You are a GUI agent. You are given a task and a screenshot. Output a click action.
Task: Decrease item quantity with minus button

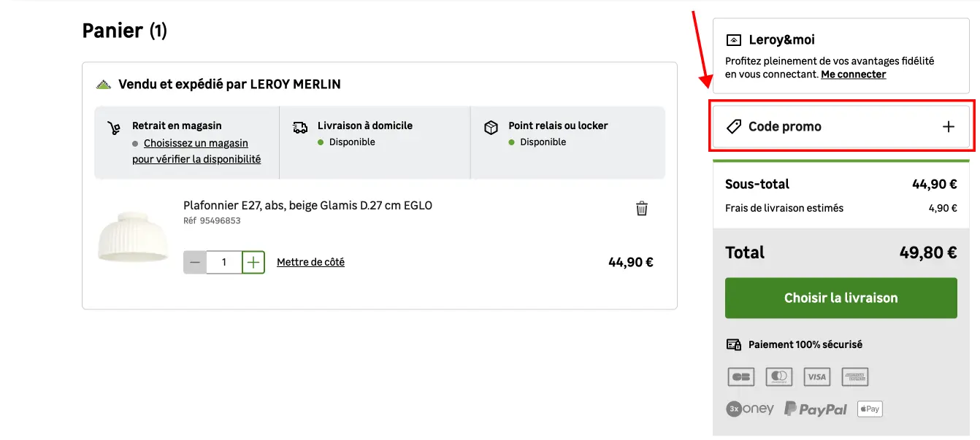(194, 262)
